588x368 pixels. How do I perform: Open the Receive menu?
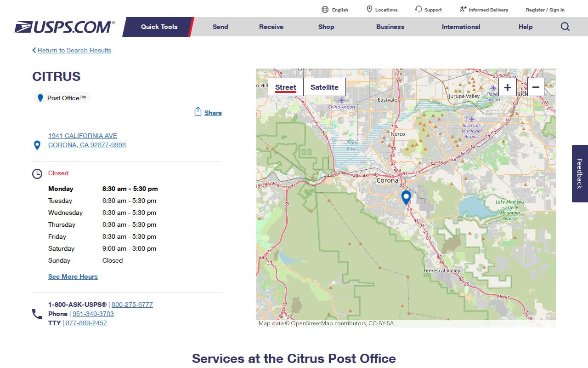[x=271, y=27]
